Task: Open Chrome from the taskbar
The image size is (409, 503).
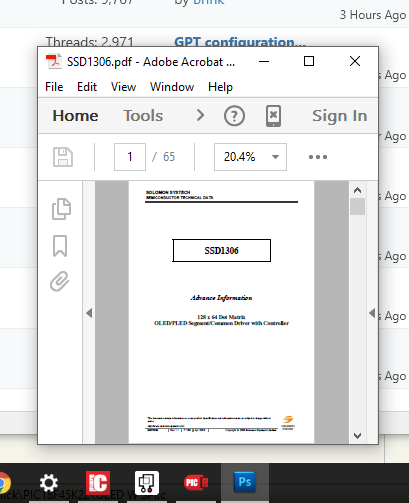Action: 3,483
